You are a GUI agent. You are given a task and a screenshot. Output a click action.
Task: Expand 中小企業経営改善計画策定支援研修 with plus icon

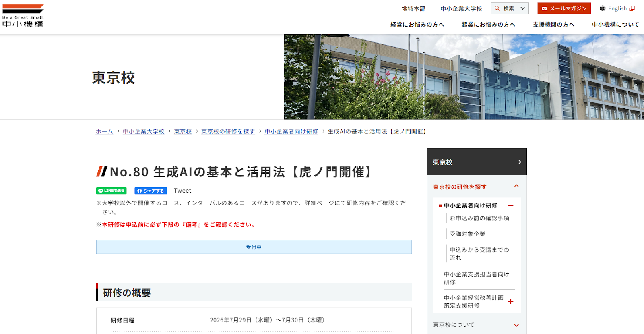(x=511, y=301)
